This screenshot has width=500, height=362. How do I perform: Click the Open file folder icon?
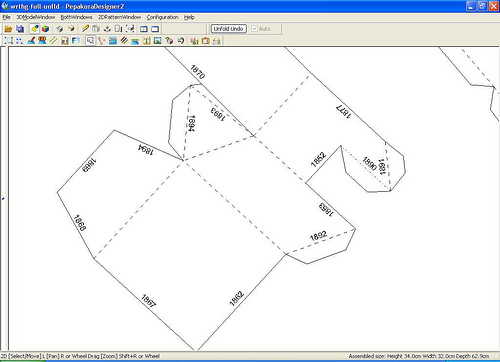(8, 29)
